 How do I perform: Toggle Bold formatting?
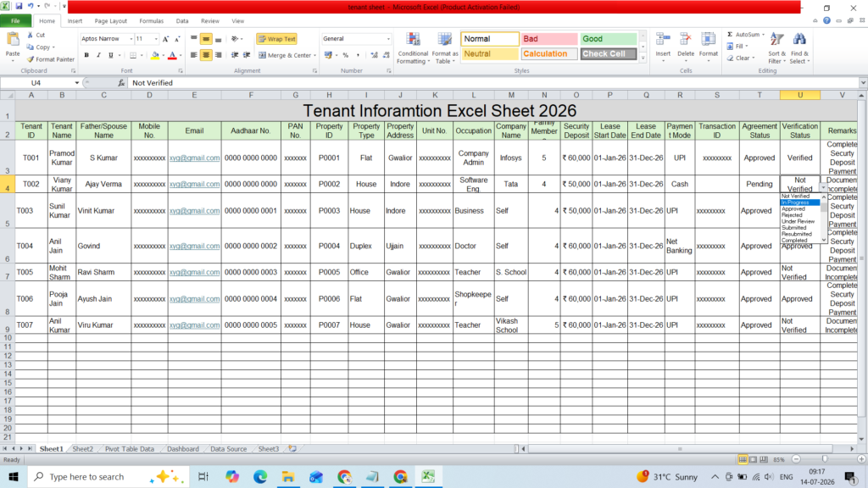pos(86,55)
